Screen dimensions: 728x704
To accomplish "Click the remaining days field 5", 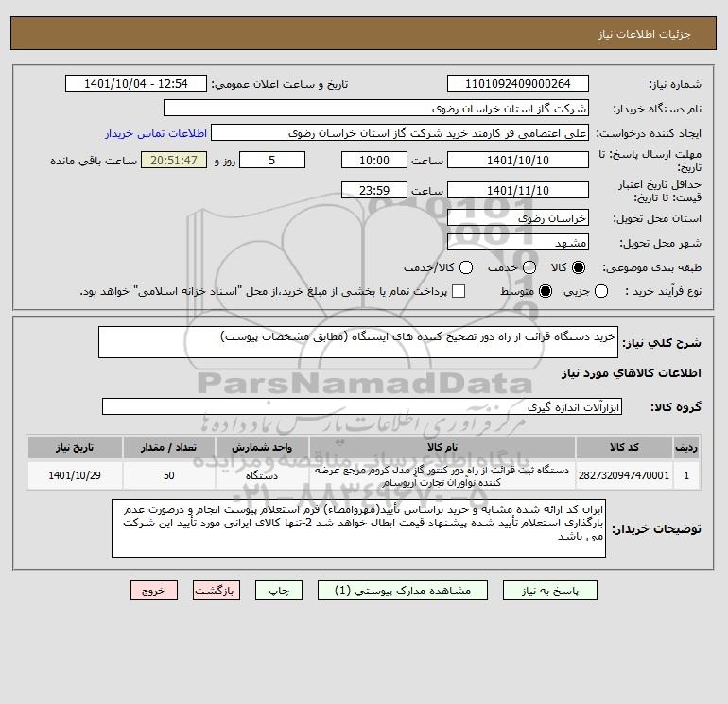I will (x=272, y=161).
